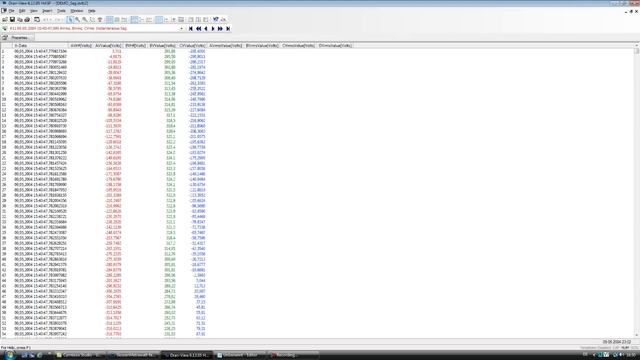Viewport: 640px width, 360px height.
Task: Select the arrow pointer cursor tool
Action: pos(70,20)
